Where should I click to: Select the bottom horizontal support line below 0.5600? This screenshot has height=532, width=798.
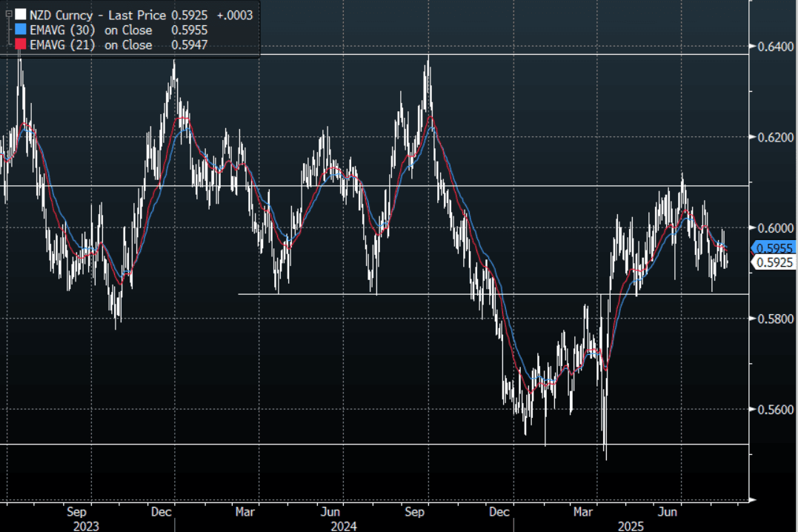tap(296, 445)
